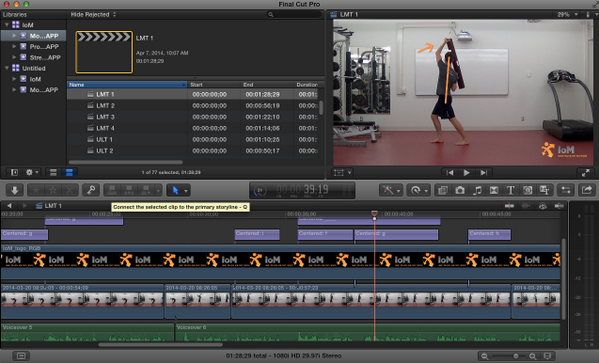Jump to the previous edit point
This screenshot has width=599, height=363.
click(x=450, y=173)
